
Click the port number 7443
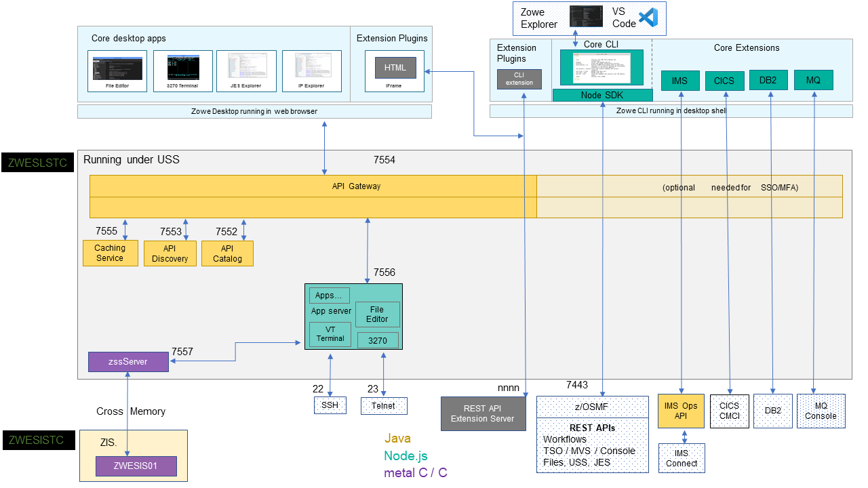click(x=577, y=385)
